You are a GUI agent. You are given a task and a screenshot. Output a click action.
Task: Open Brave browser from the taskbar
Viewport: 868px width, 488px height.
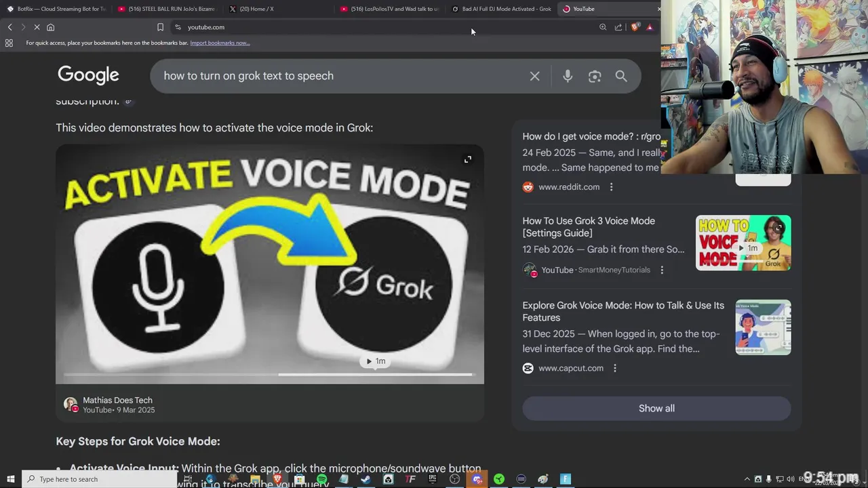[x=277, y=479]
